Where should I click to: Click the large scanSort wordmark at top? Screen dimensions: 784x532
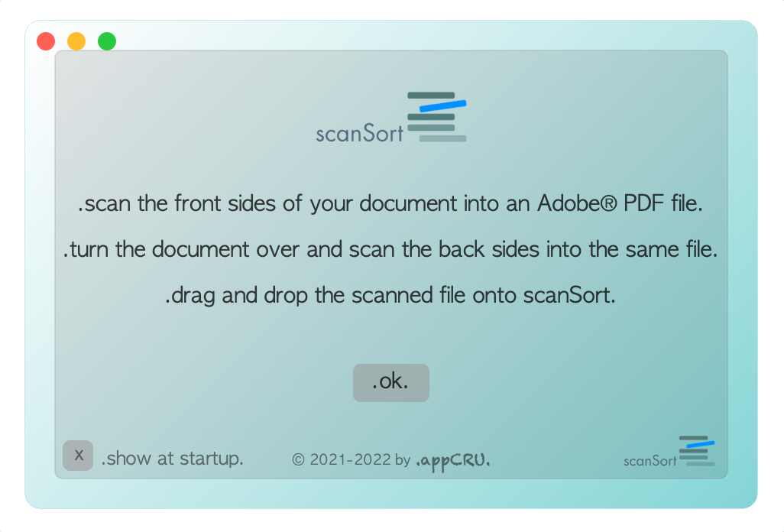359,133
